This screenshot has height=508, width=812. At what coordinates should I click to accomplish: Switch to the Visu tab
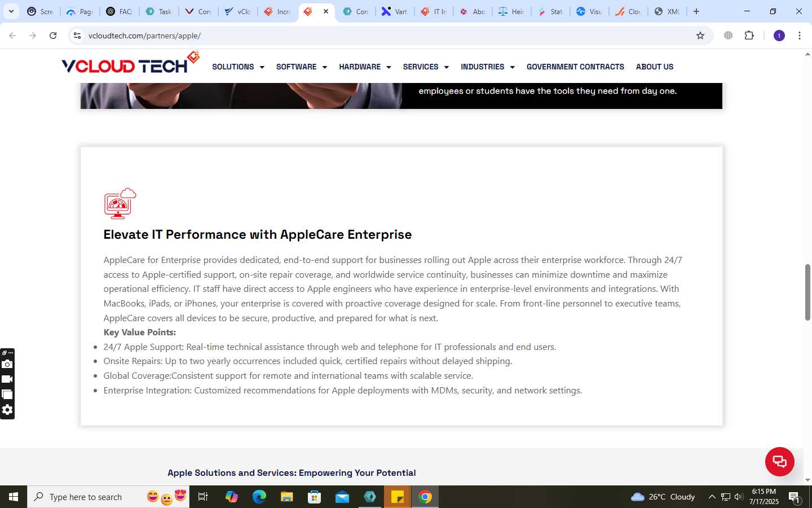tap(589, 11)
